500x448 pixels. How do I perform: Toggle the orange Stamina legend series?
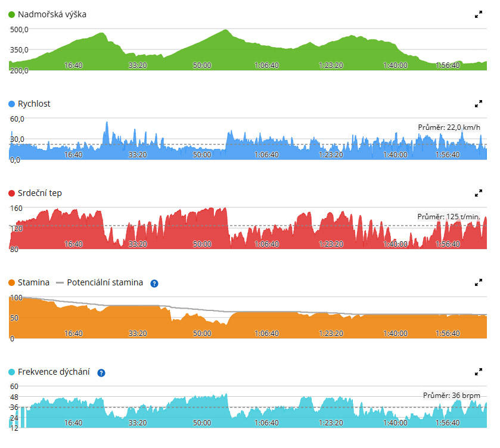29,282
